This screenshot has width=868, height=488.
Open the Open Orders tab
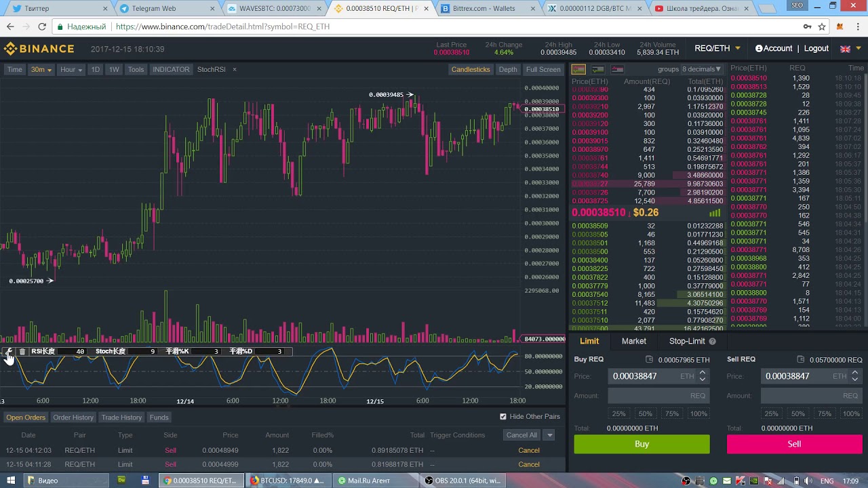click(26, 417)
